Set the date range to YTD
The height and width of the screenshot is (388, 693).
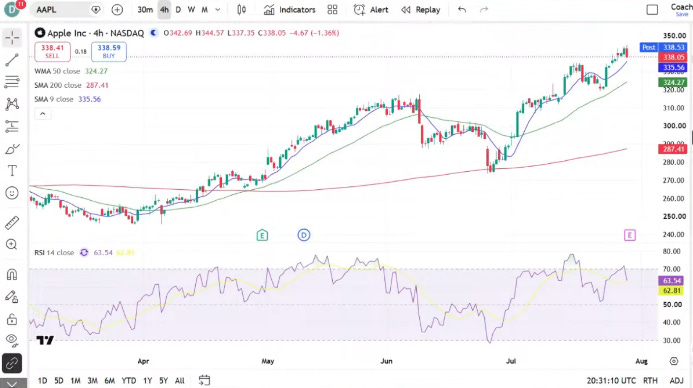click(129, 380)
